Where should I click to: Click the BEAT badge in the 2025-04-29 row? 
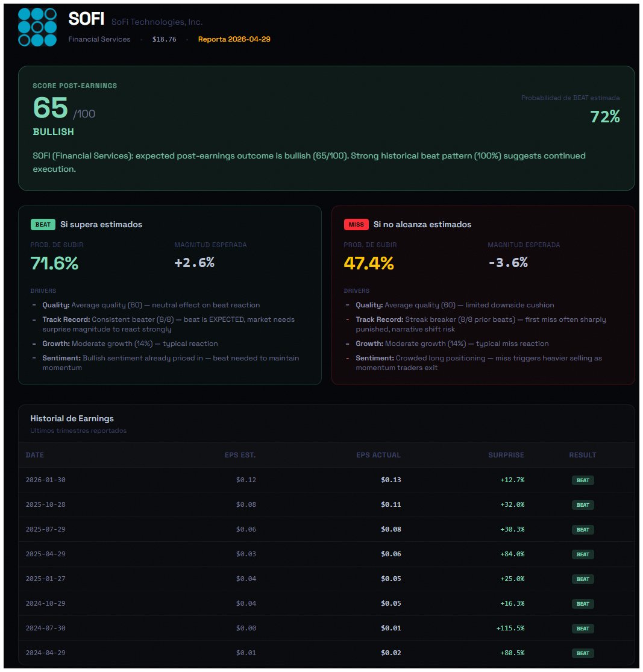pyautogui.click(x=583, y=554)
